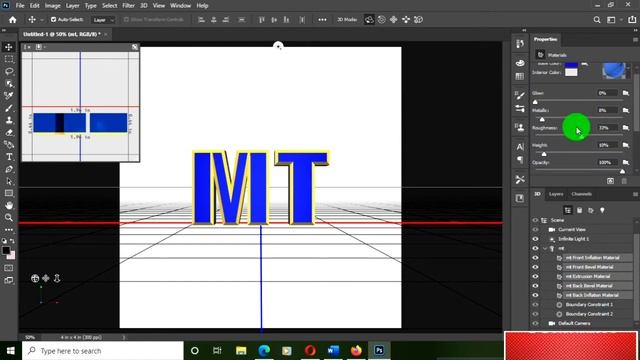Image resolution: width=640 pixels, height=360 pixels.
Task: Click the Windows search box
Action: pos(103,351)
